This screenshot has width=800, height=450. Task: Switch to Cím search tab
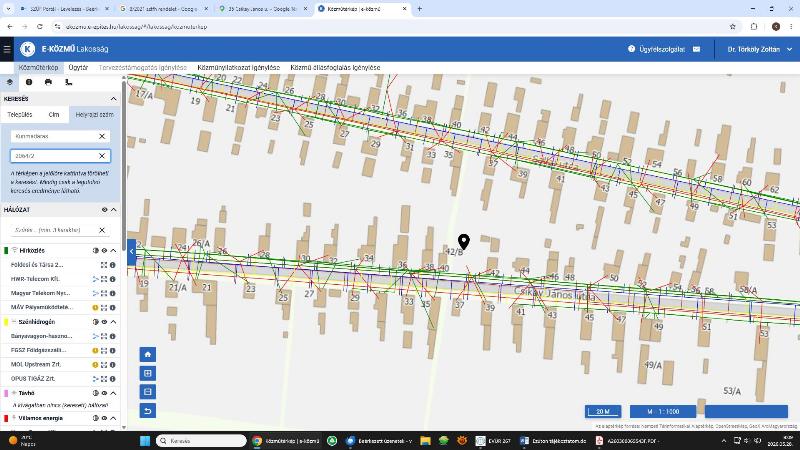pyautogui.click(x=54, y=115)
